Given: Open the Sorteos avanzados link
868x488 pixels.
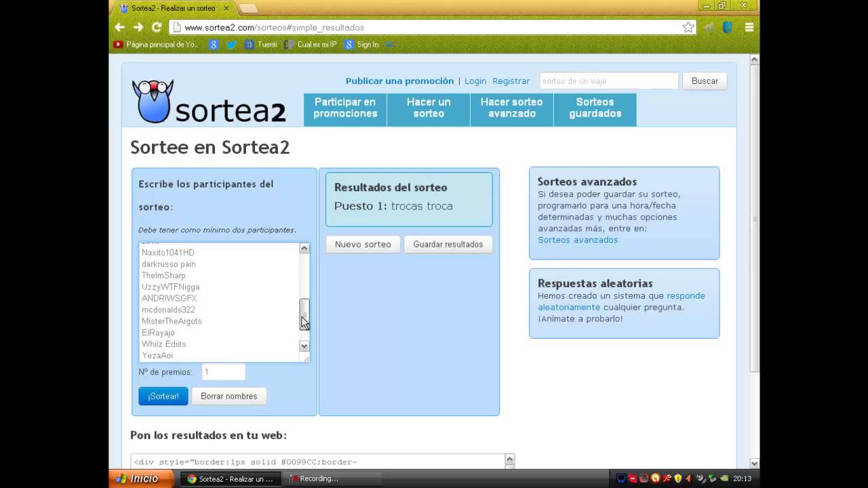Looking at the screenshot, I should [x=578, y=240].
